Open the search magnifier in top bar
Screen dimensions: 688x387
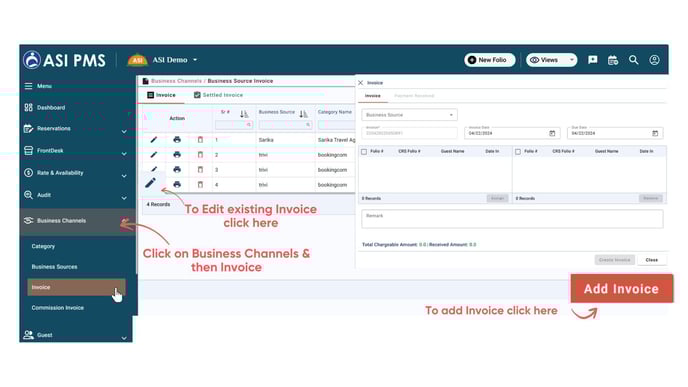tap(633, 60)
